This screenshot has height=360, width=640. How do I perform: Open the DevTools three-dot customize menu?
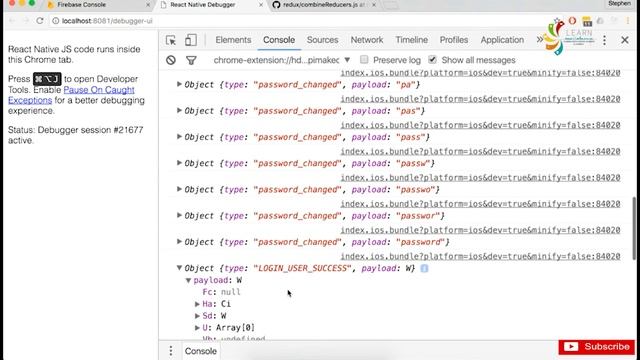604,40
